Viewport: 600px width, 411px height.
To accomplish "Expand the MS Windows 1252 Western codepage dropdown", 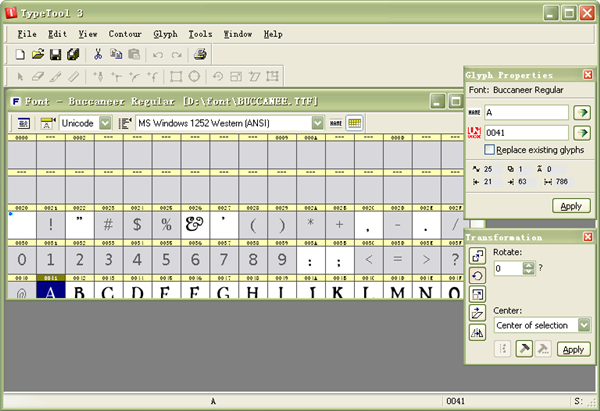I will tap(318, 123).
